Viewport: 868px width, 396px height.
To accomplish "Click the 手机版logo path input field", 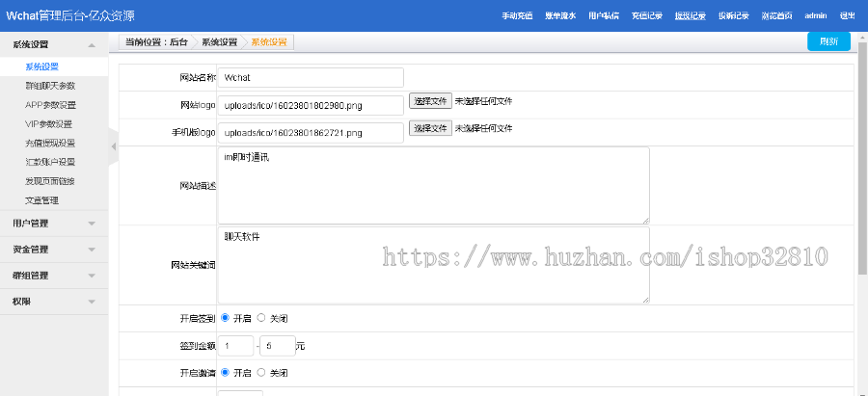I will [x=311, y=133].
